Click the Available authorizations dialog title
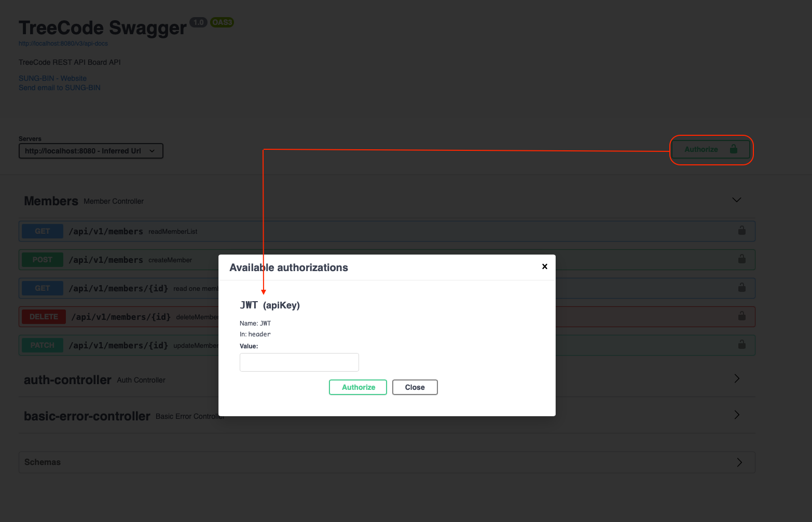Viewport: 812px width, 522px height. pos(288,267)
